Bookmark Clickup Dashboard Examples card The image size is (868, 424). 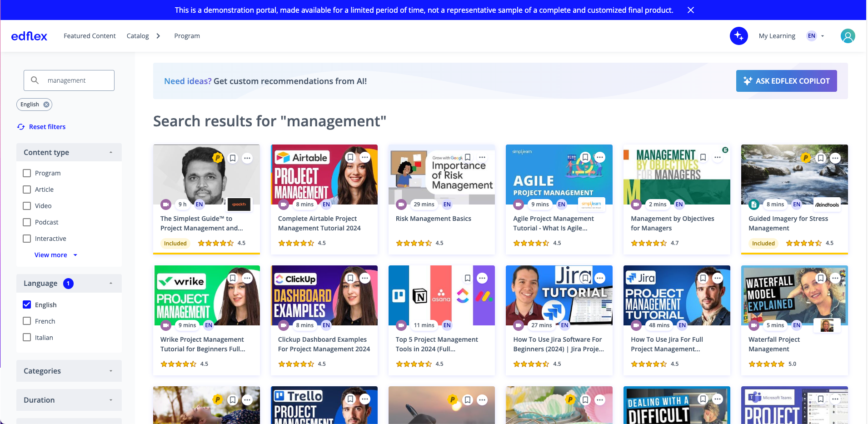350,278
